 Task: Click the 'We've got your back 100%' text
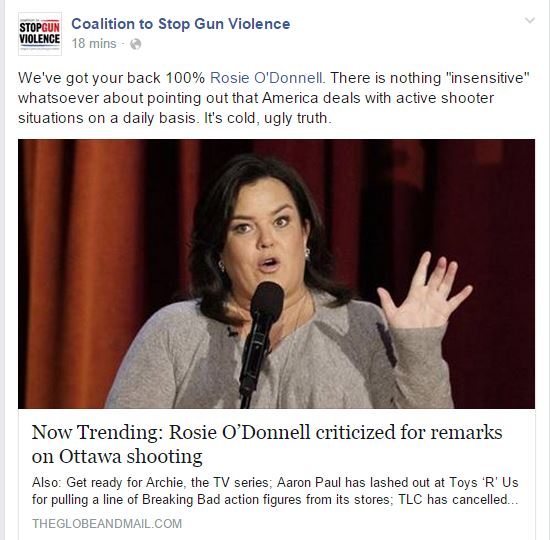tap(112, 78)
